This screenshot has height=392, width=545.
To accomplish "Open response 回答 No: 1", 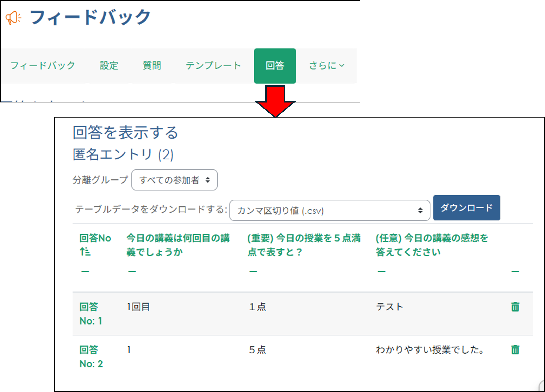I will (x=91, y=313).
